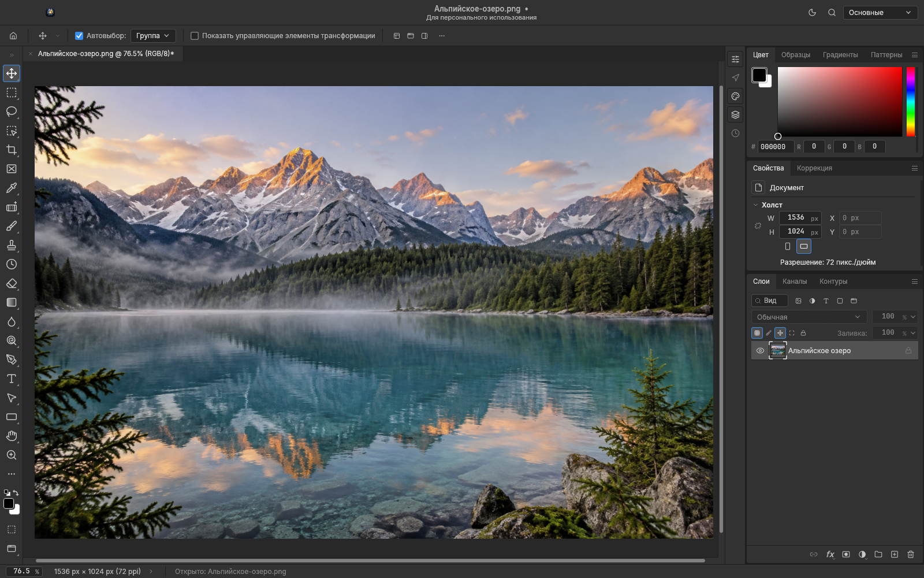Select the Eyedropper tool
The height and width of the screenshot is (578, 924).
(x=12, y=188)
